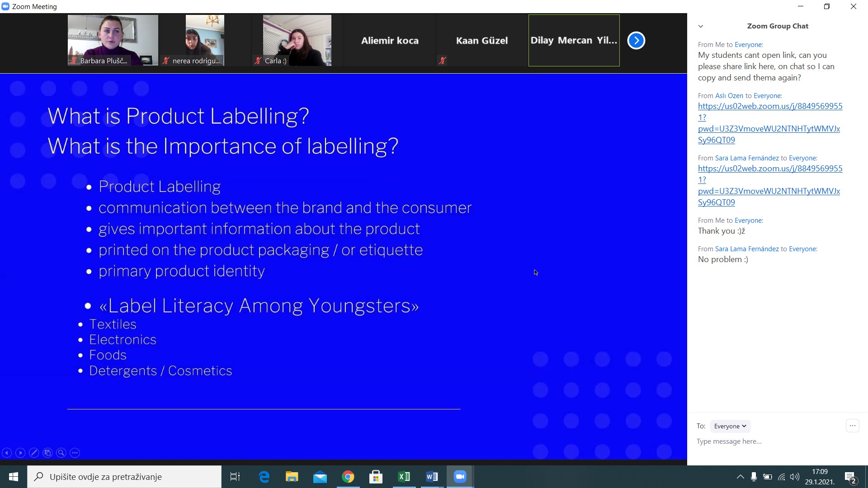Click the Zoom Meeting title bar app icon
Screen dimensions: 868x488
(5, 6)
